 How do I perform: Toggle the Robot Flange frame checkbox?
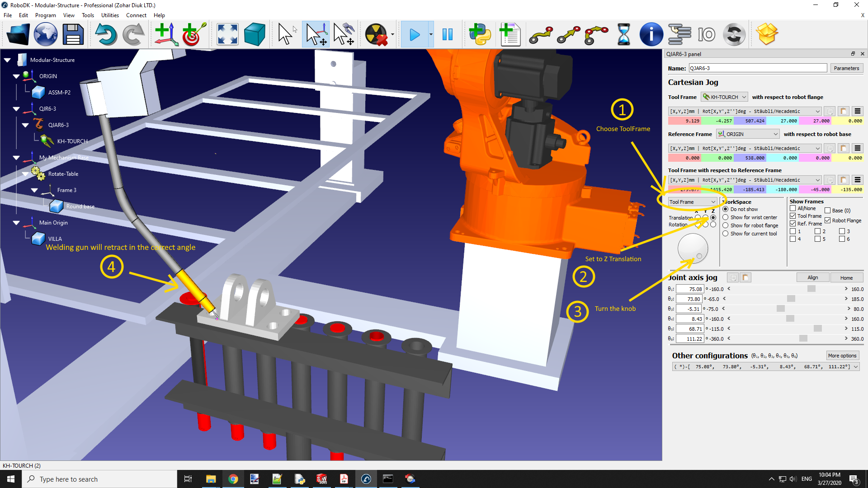828,221
